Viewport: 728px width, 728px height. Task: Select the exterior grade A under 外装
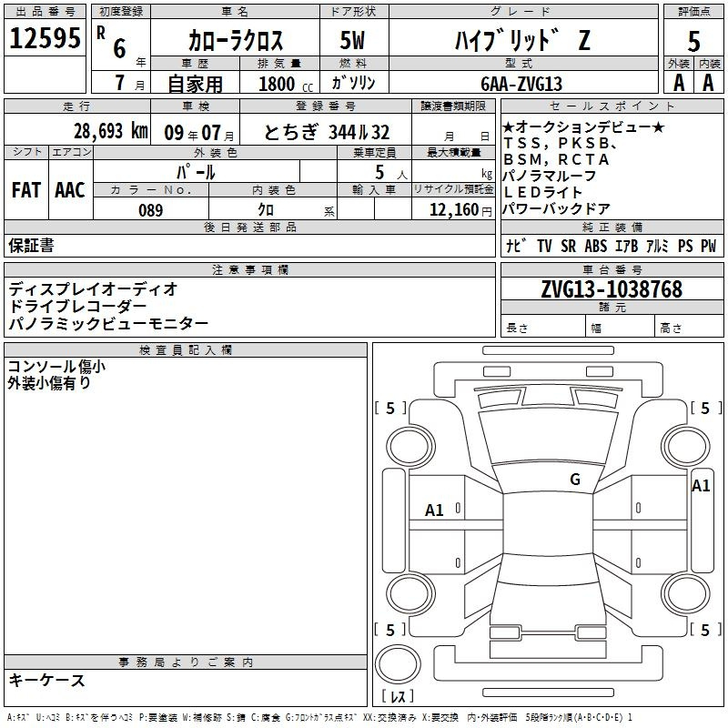pos(677,83)
